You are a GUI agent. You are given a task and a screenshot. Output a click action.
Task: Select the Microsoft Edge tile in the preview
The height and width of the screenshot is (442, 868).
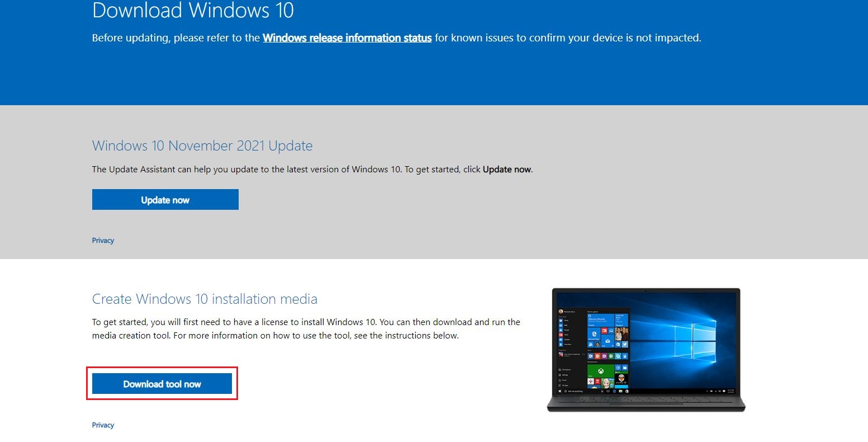coord(594,334)
